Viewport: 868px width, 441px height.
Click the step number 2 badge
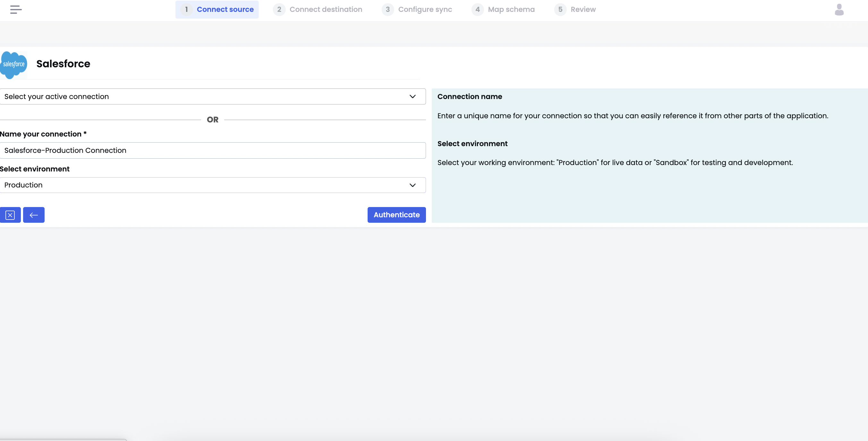tap(279, 9)
